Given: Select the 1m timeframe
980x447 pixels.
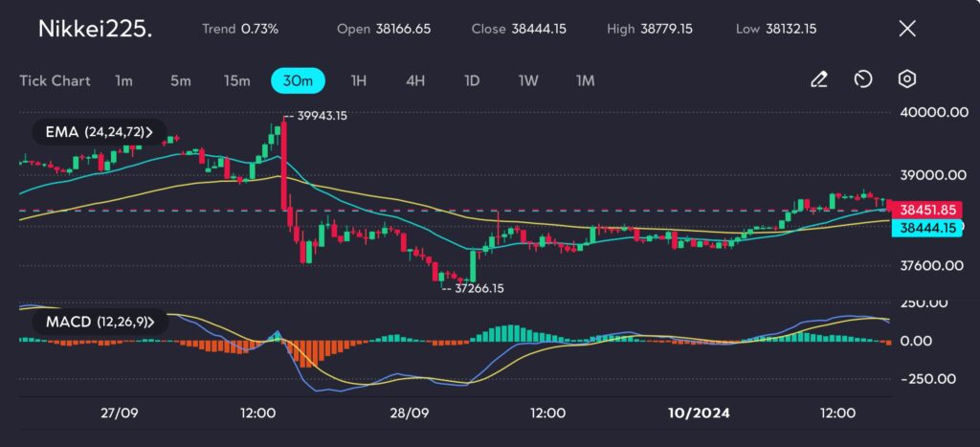Looking at the screenshot, I should pos(123,80).
